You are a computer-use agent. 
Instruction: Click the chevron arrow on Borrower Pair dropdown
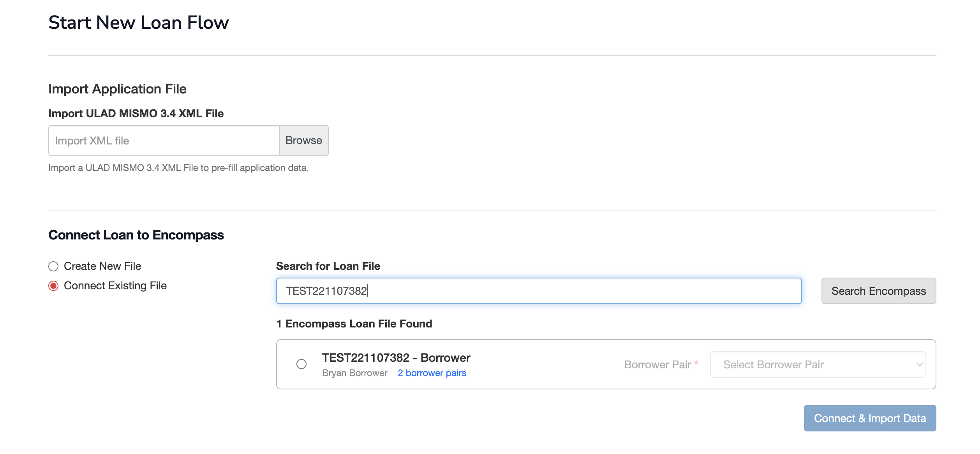click(919, 364)
